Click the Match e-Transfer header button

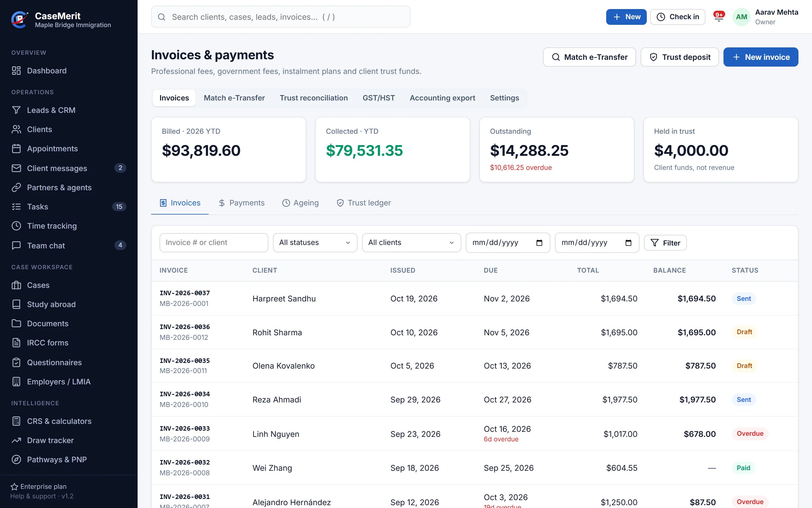click(589, 57)
